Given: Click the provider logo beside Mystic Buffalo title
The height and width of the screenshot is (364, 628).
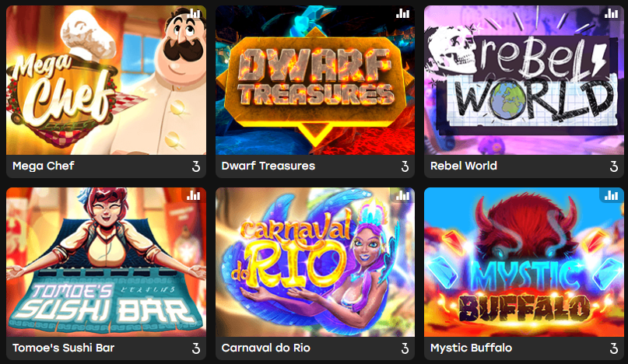Looking at the screenshot, I should 613,348.
